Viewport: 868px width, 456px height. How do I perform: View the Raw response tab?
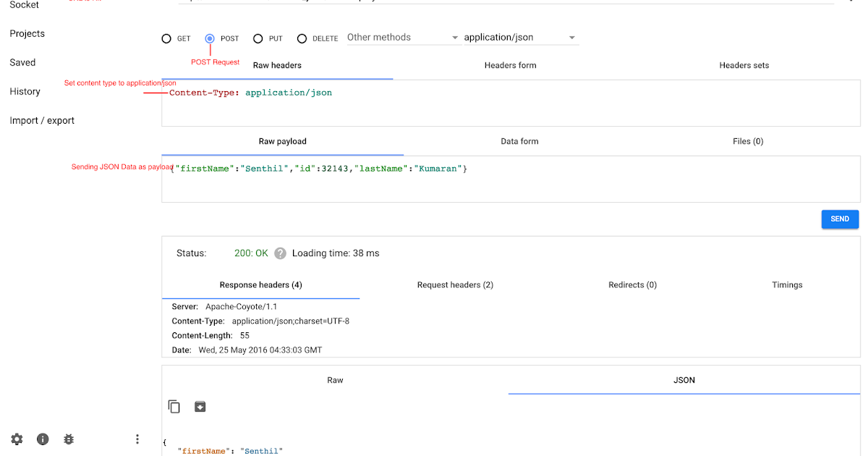(x=335, y=380)
